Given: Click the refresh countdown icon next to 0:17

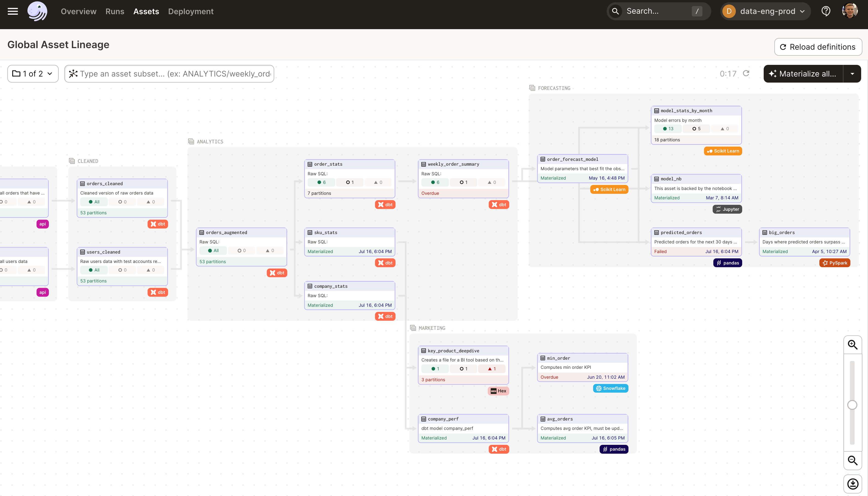Looking at the screenshot, I should coord(746,73).
